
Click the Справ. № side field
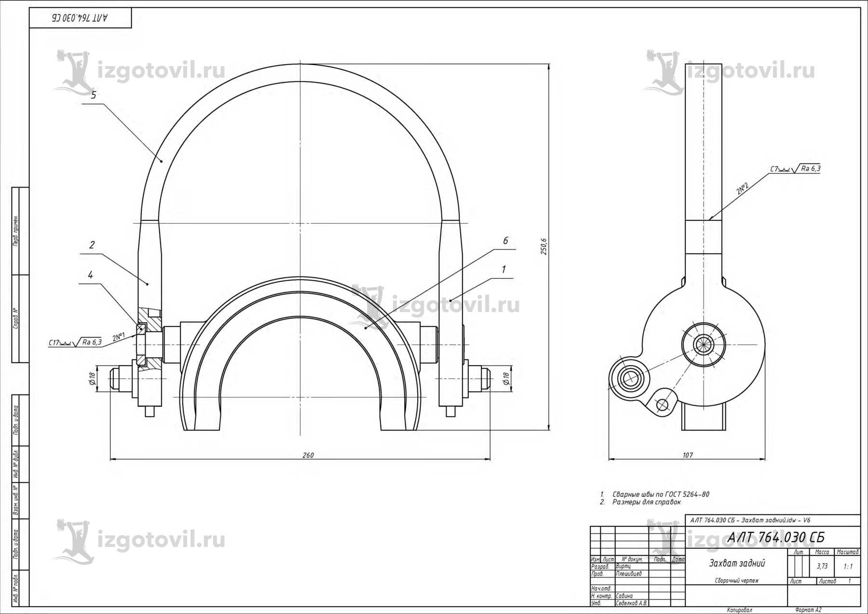(16, 318)
